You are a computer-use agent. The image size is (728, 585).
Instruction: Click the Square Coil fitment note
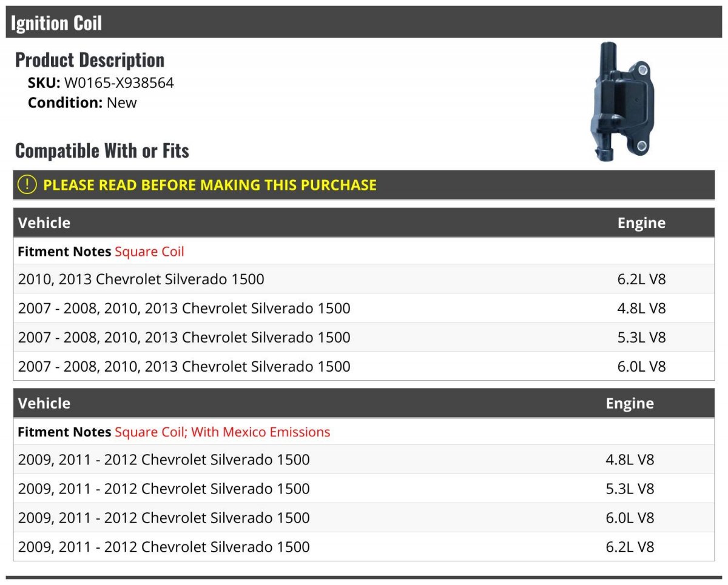click(149, 252)
